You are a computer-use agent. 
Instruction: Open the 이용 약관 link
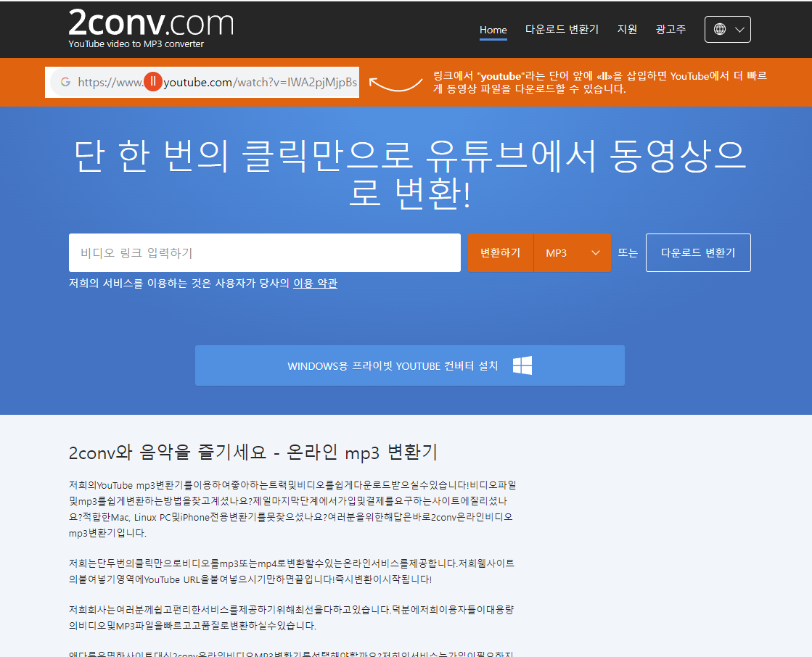316,283
